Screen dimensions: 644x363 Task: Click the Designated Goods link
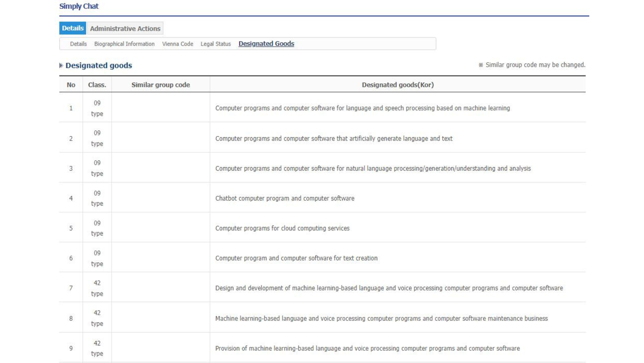(266, 43)
